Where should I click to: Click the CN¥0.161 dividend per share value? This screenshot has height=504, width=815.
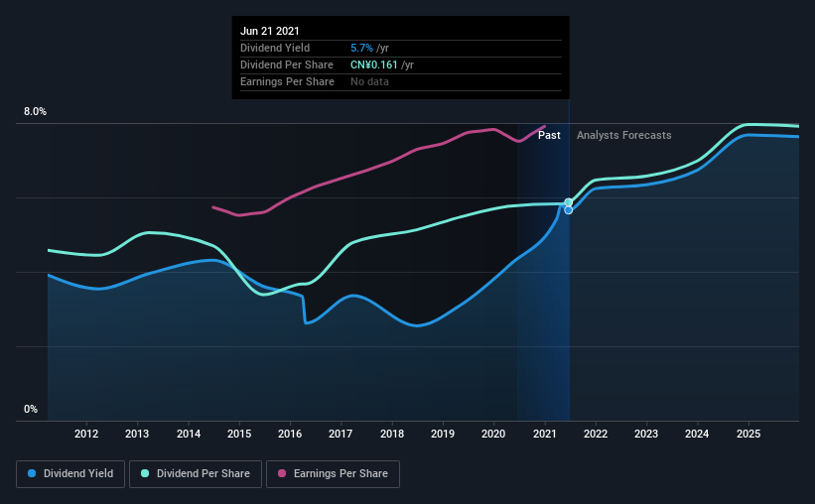tap(373, 64)
